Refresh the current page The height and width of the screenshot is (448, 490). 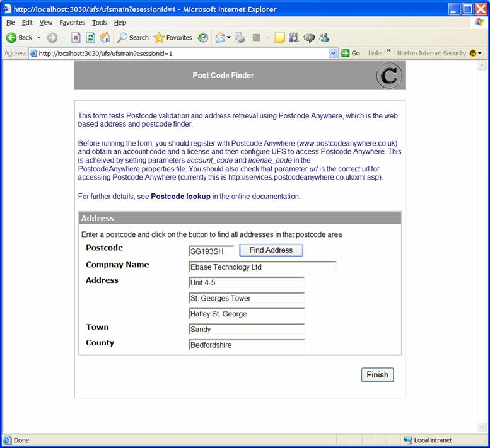pos(90,38)
